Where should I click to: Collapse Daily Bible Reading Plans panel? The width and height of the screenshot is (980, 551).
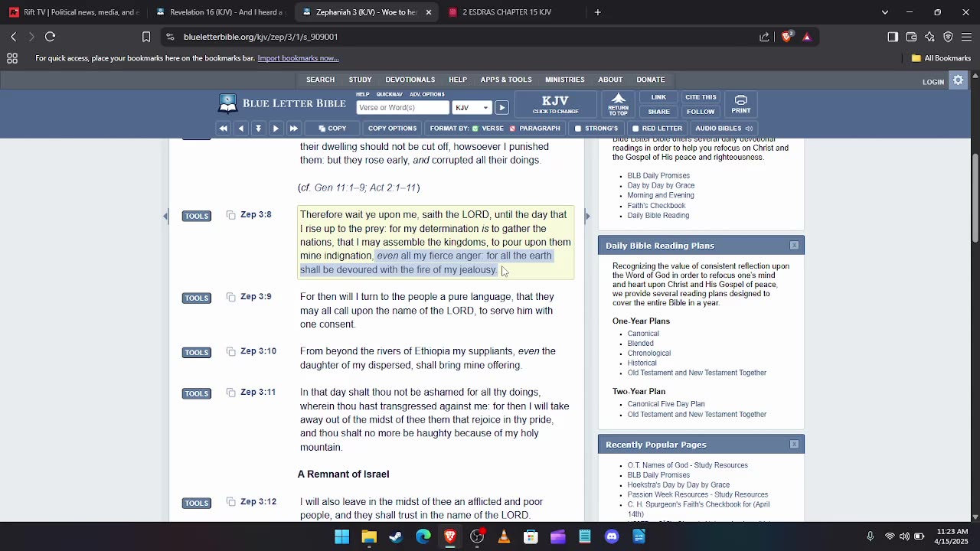(794, 246)
